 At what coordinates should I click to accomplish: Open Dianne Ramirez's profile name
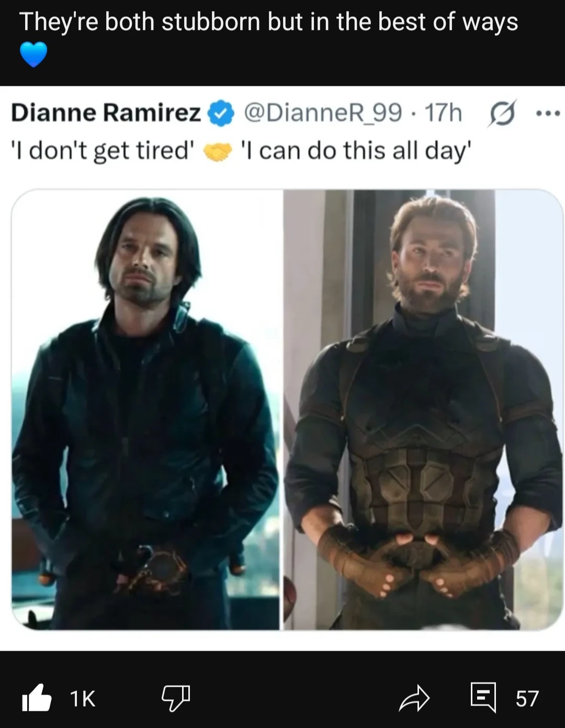106,112
